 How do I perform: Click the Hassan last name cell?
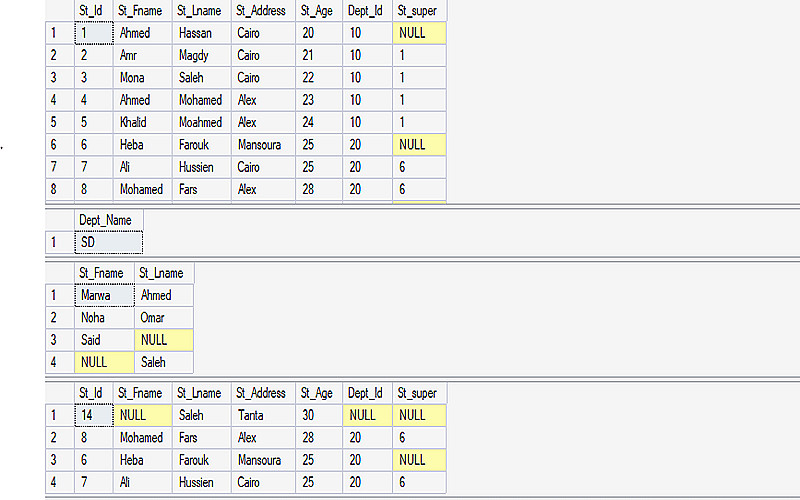coord(202,33)
